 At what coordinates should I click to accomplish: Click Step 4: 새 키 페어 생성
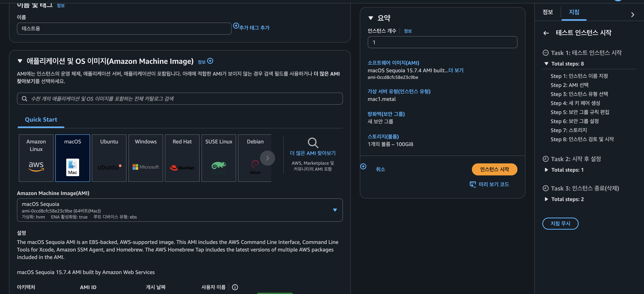[x=575, y=103]
